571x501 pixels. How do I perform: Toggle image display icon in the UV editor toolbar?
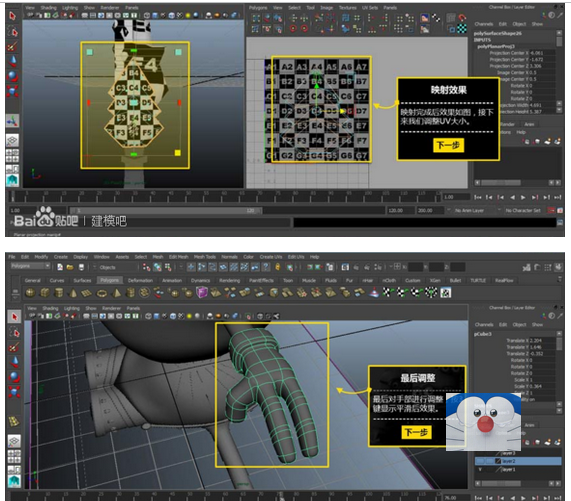pos(425,17)
